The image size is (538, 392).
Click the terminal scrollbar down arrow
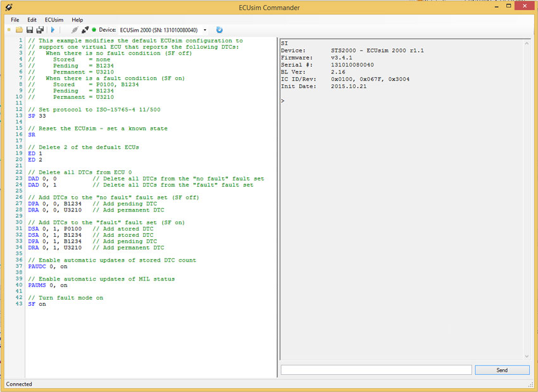(x=527, y=357)
